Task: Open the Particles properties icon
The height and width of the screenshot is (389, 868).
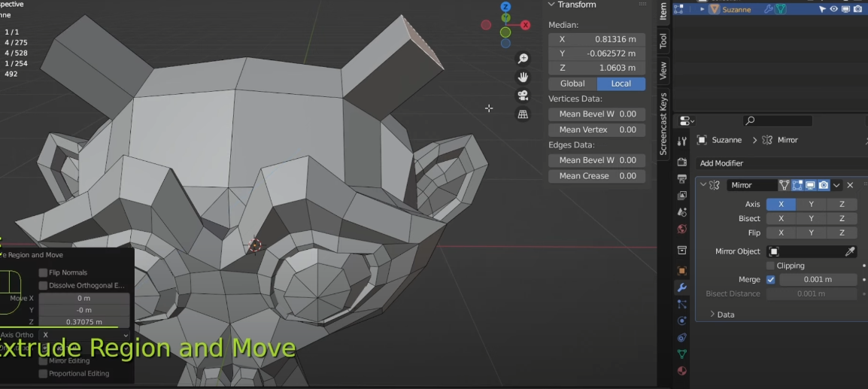Action: pyautogui.click(x=682, y=304)
